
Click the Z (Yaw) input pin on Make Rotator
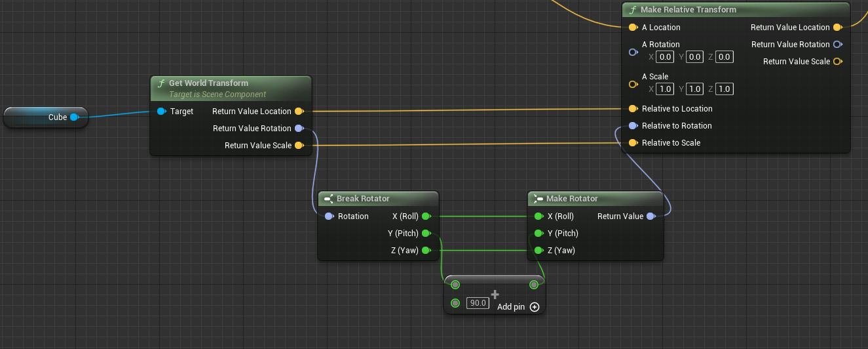click(539, 251)
